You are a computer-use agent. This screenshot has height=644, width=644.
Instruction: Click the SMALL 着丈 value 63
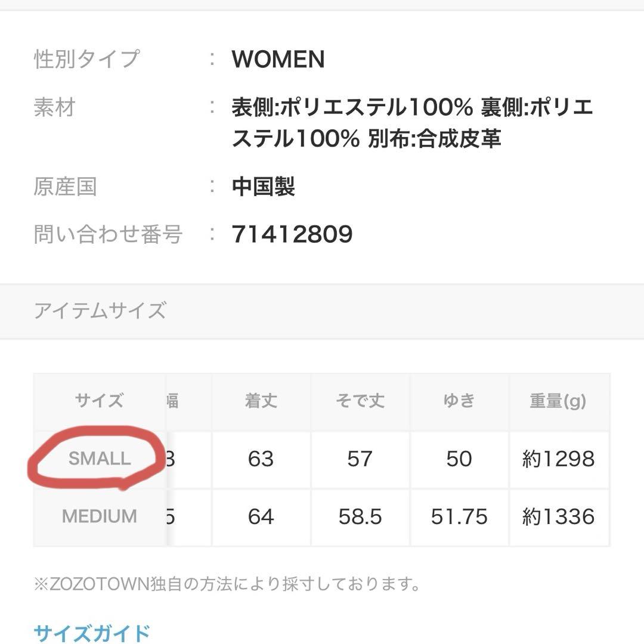[261, 459]
